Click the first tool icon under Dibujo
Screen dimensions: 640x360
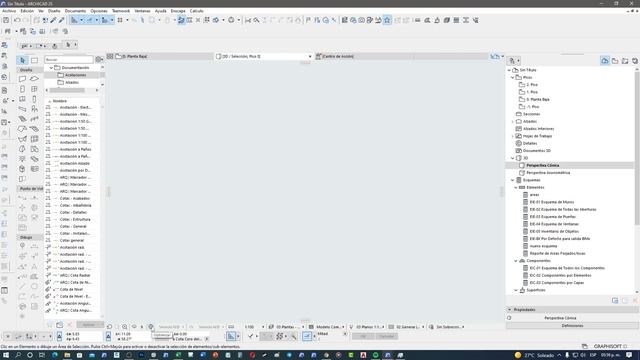coord(22,246)
